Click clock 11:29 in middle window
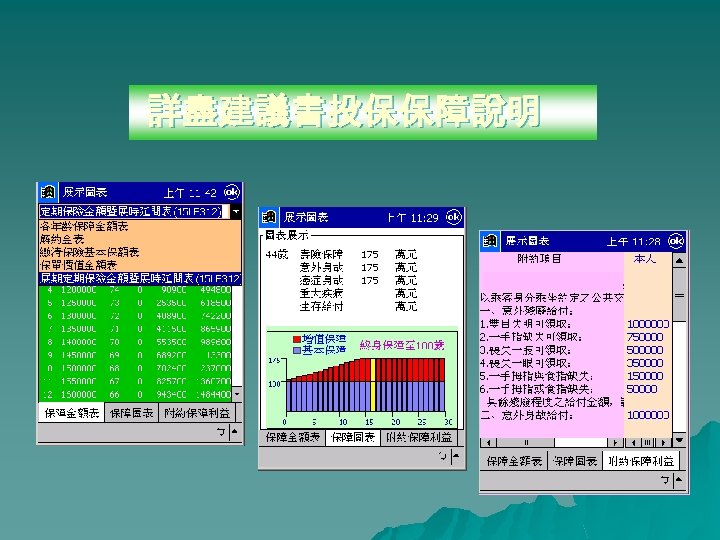Screen dimensions: 720x540 413,218
